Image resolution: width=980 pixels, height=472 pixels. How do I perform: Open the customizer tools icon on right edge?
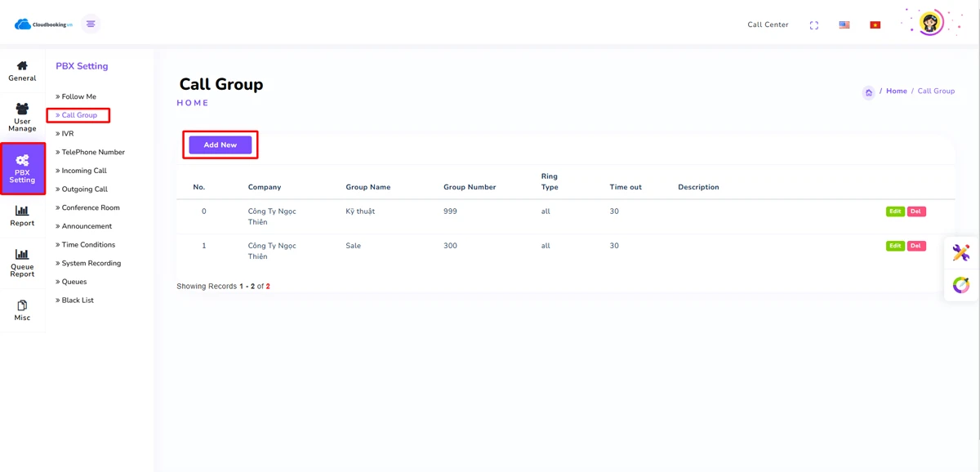click(x=961, y=253)
